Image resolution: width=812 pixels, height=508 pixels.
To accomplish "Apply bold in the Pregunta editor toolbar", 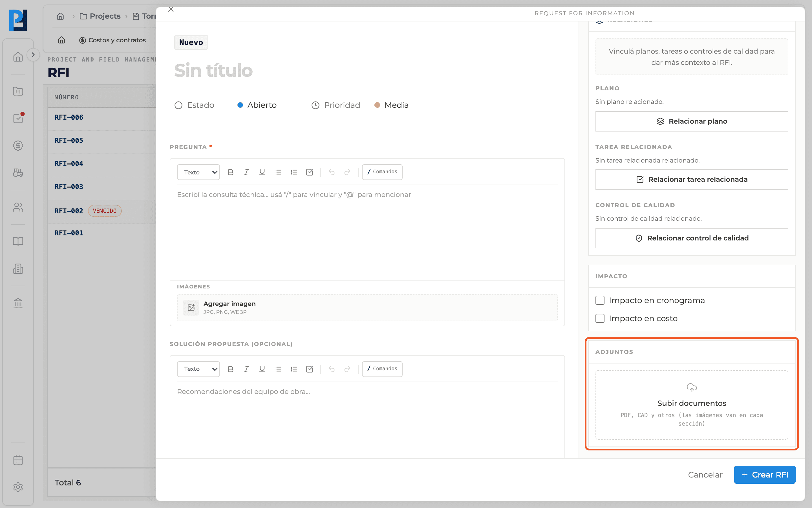I will click(x=231, y=172).
